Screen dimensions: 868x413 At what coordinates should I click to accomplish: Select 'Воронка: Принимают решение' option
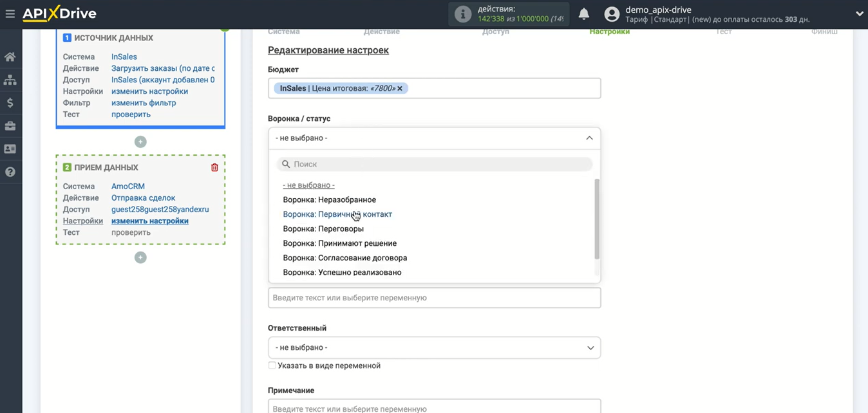(340, 243)
